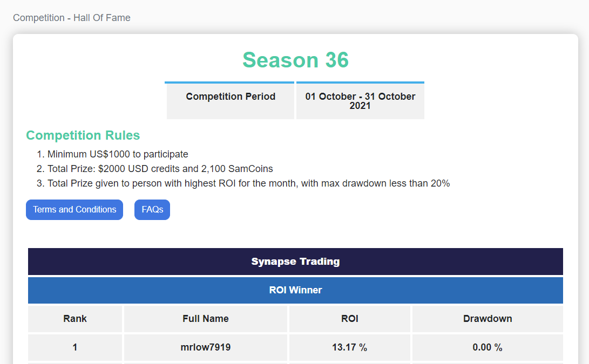589x364 pixels.
Task: Click the Synapse Trading table banner
Action: [295, 262]
